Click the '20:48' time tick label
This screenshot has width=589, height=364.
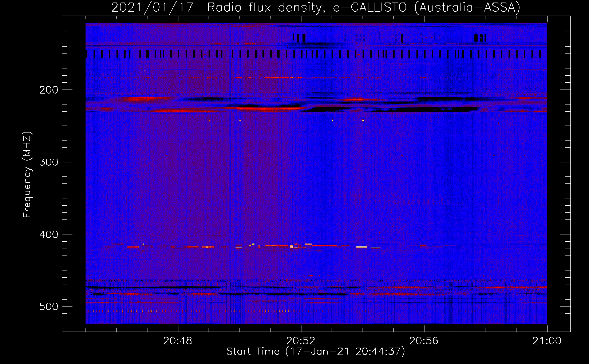(x=178, y=341)
